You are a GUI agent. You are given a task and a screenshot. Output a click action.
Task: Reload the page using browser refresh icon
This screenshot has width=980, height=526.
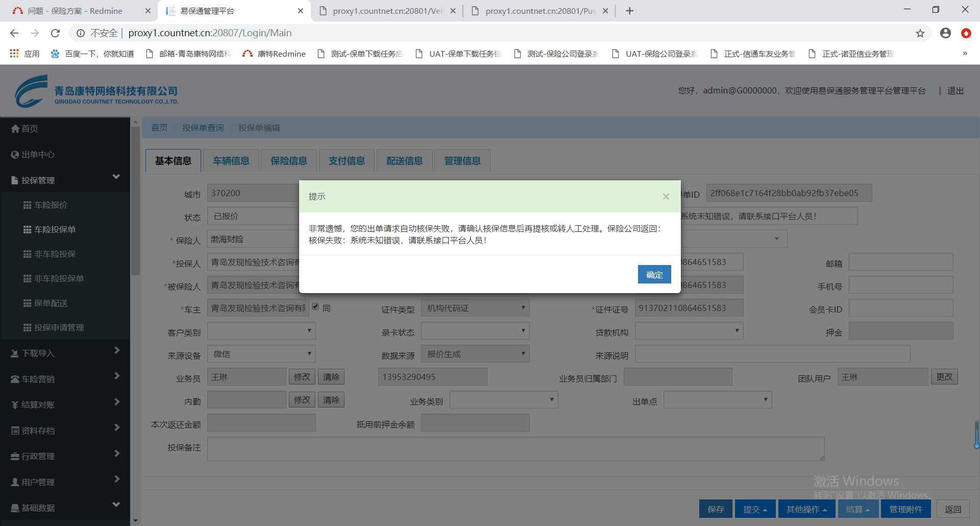point(55,33)
